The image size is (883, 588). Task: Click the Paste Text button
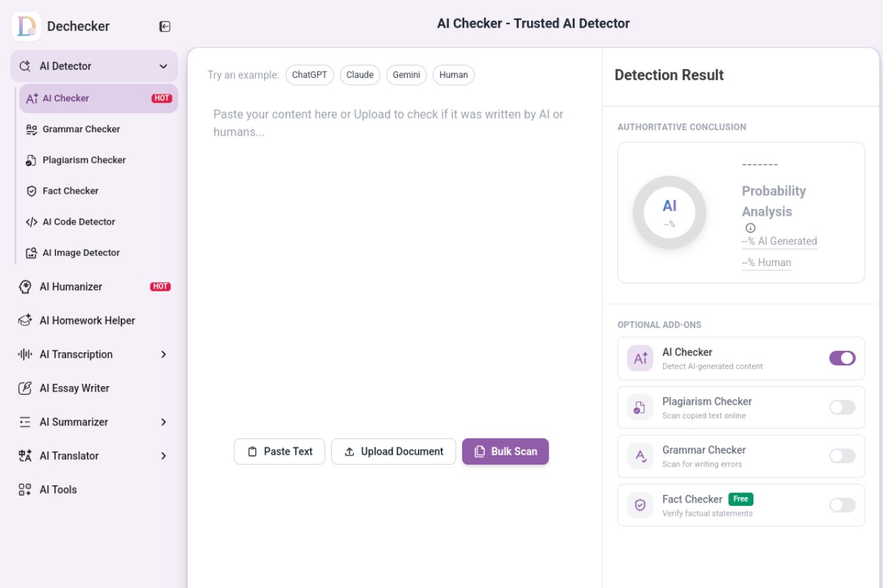click(279, 452)
